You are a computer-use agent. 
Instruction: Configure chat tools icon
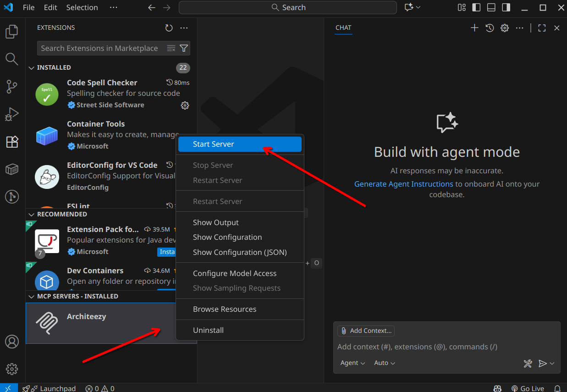[528, 364]
